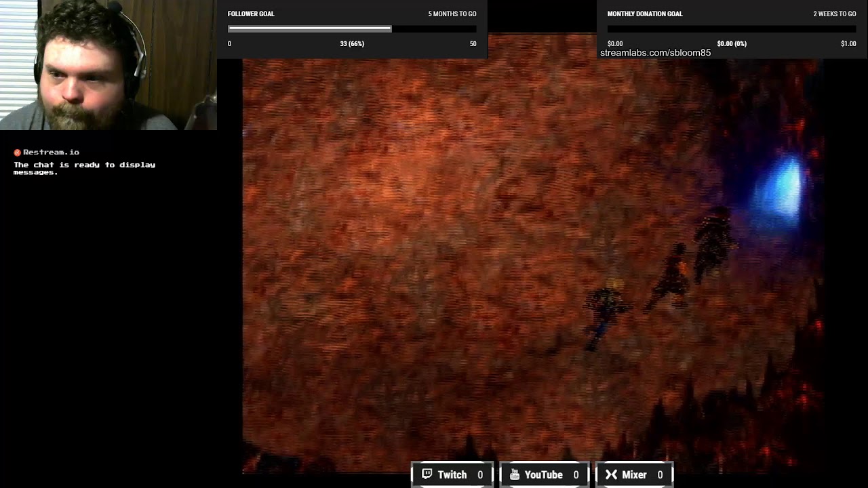Viewport: 868px width, 488px height.
Task: Click the '$0.00 (0%)' donation progress value
Action: click(732, 43)
